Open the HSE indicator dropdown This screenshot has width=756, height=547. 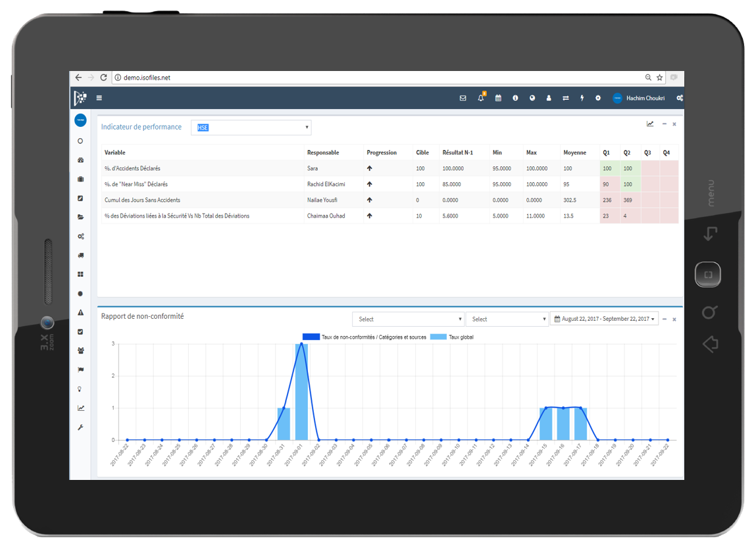click(x=251, y=128)
